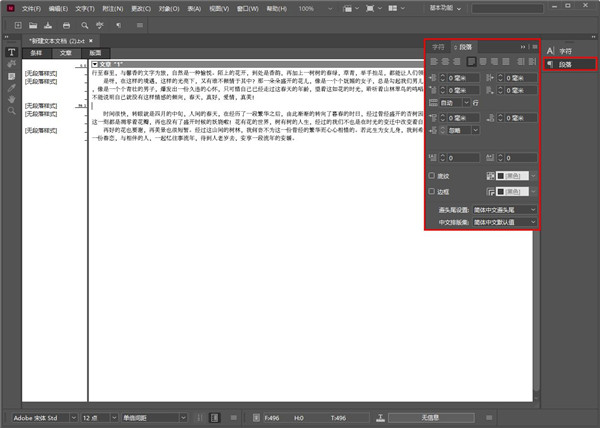This screenshot has height=428, width=600.
Task: Click the Find search icon in toolbar
Action: click(x=84, y=23)
